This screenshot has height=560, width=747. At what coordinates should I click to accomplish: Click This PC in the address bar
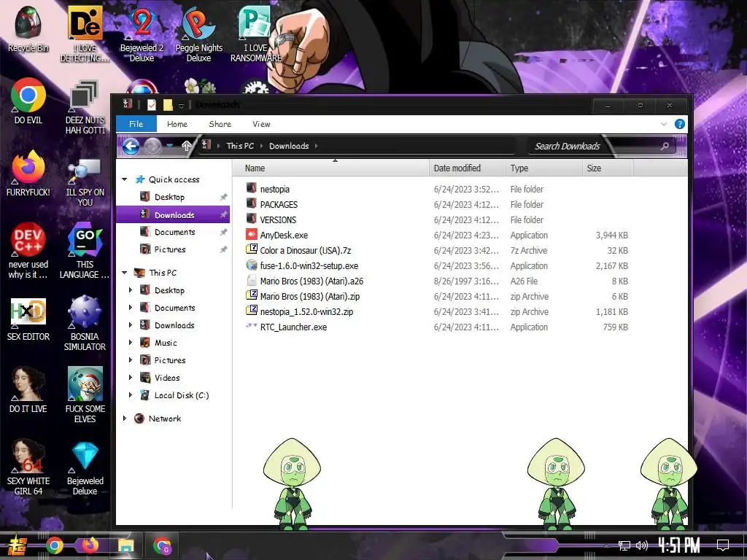point(240,146)
